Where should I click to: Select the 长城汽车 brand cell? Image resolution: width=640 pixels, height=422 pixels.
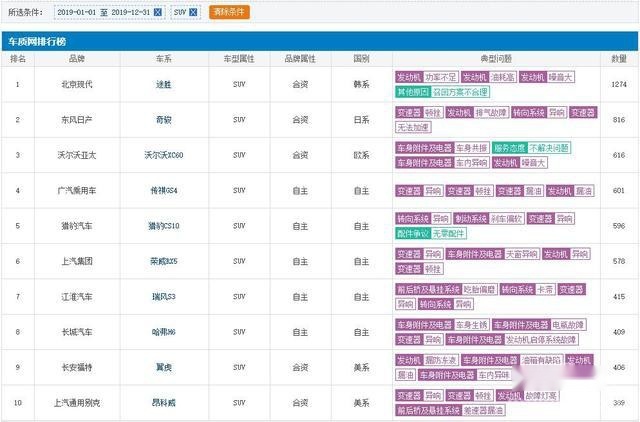tap(77, 332)
